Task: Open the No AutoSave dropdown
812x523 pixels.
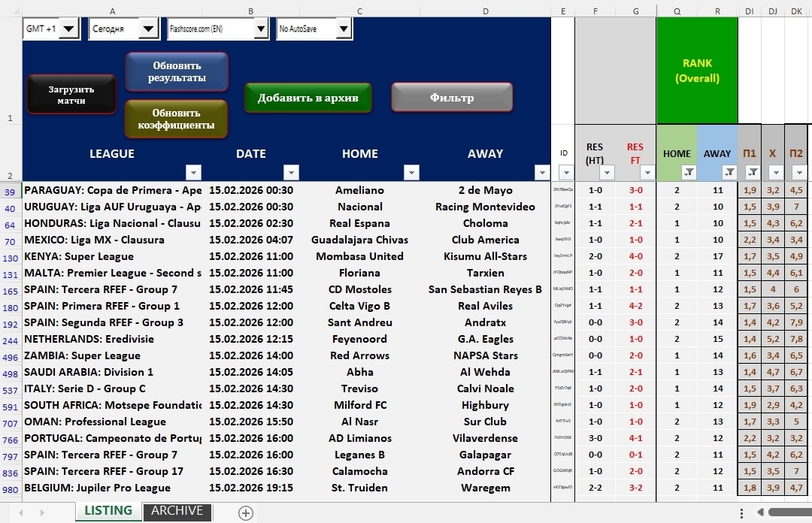Action: coord(343,29)
